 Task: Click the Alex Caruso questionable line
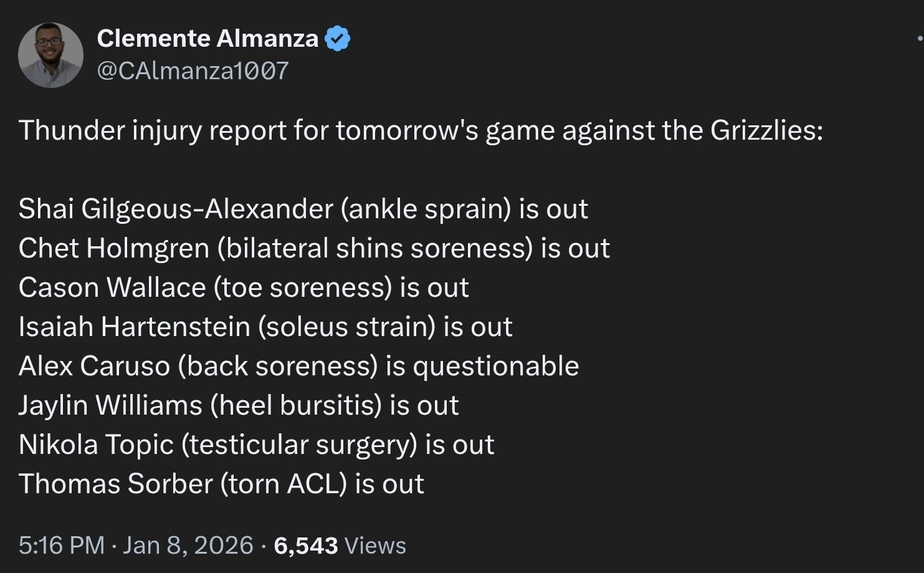298,366
